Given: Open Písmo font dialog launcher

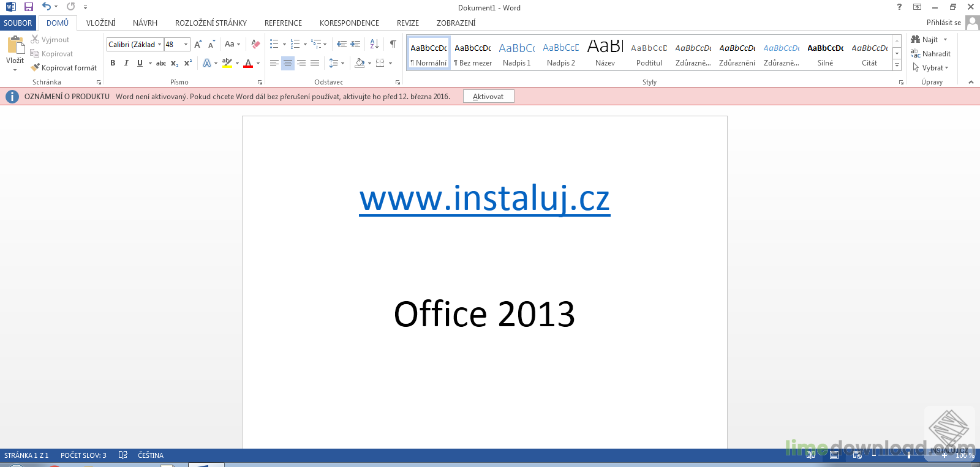Looking at the screenshot, I should pos(260,82).
